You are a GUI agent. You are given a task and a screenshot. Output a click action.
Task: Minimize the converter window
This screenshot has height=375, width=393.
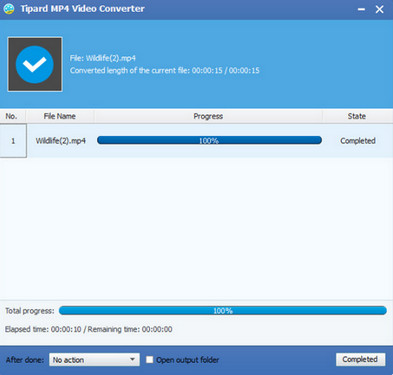tap(361, 9)
